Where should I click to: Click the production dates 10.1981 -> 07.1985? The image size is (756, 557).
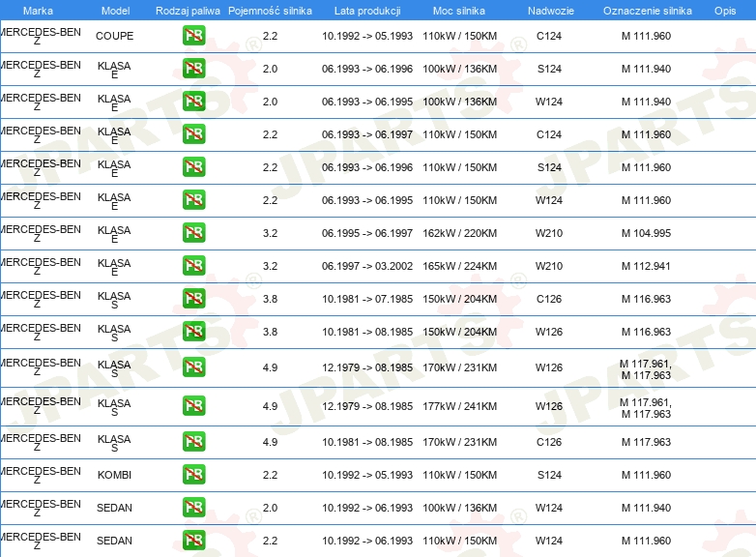(367, 299)
